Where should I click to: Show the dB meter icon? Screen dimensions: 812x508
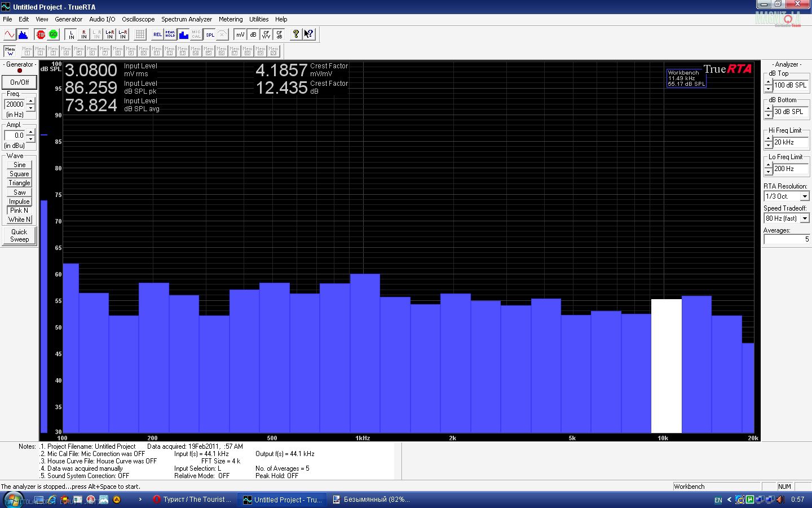[253, 34]
